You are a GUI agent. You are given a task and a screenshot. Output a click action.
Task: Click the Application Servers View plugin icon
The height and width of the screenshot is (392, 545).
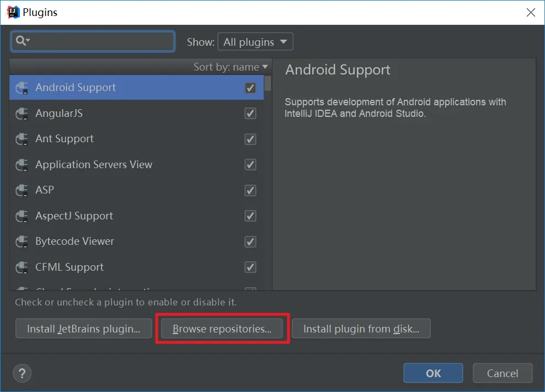pos(22,165)
